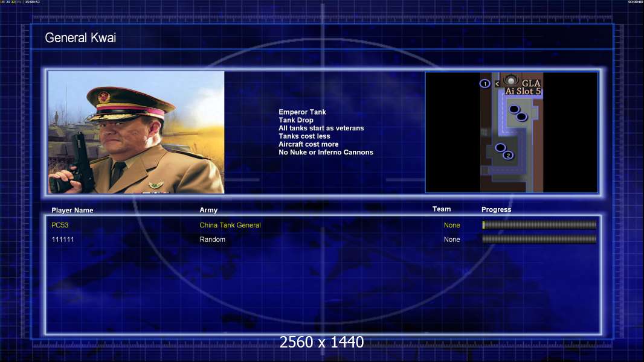Viewport: 644px width, 362px height.
Task: Click the PC53 loading progress bar
Action: (539, 224)
